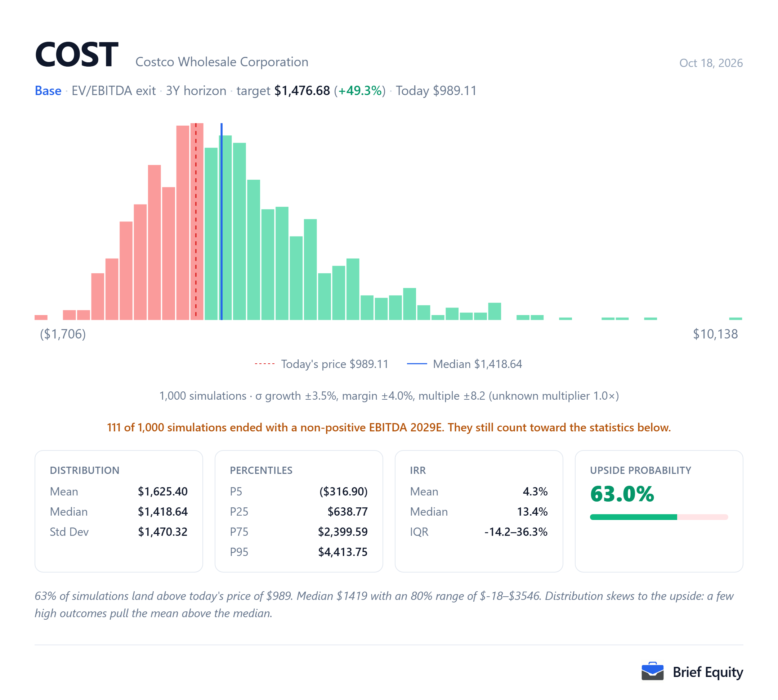Click the P95 value $4,413.75
The image size is (778, 700).
click(343, 552)
